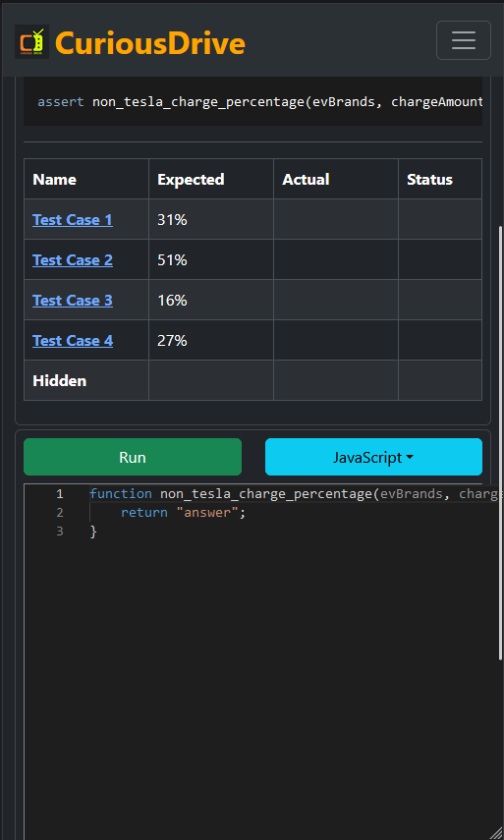
Task: Place cursor on the return "answer" line
Action: click(183, 513)
